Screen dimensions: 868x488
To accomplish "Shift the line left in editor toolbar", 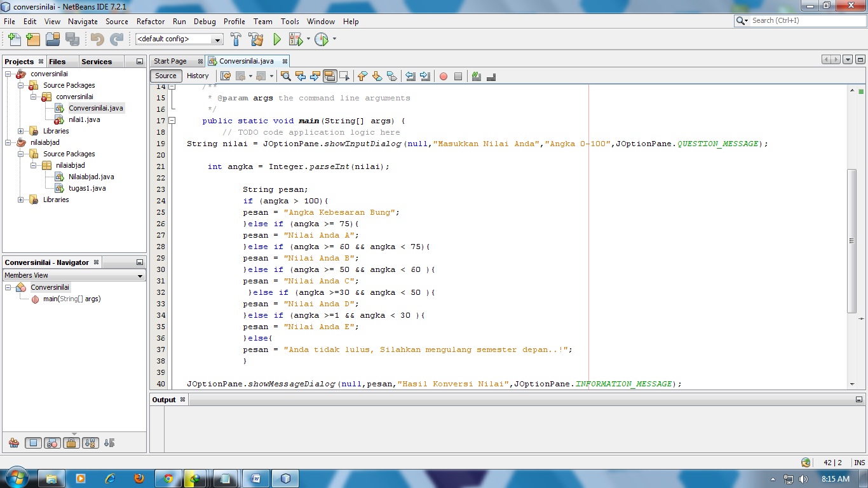I will pos(410,76).
